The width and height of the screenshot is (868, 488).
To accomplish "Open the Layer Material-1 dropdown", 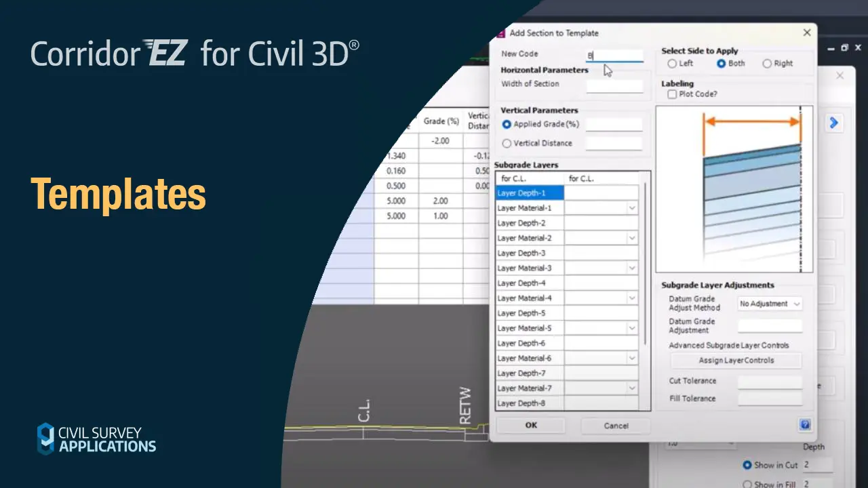I will (x=632, y=208).
